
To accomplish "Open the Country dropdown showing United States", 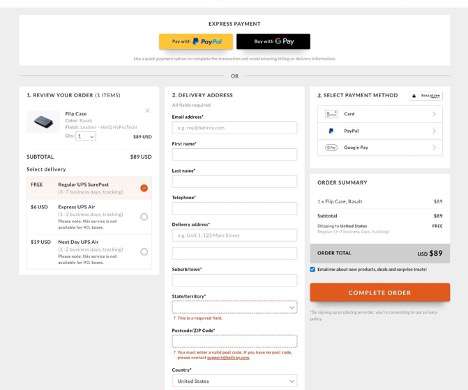I will tap(234, 381).
